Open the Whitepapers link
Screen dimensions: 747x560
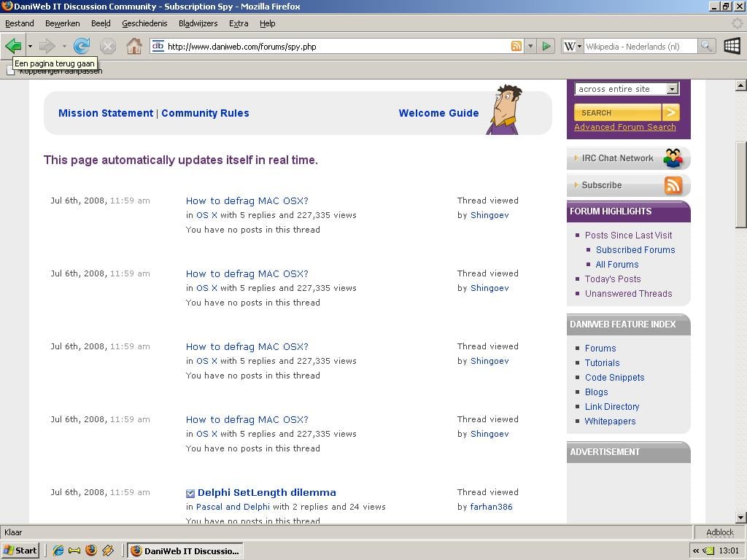tap(611, 421)
